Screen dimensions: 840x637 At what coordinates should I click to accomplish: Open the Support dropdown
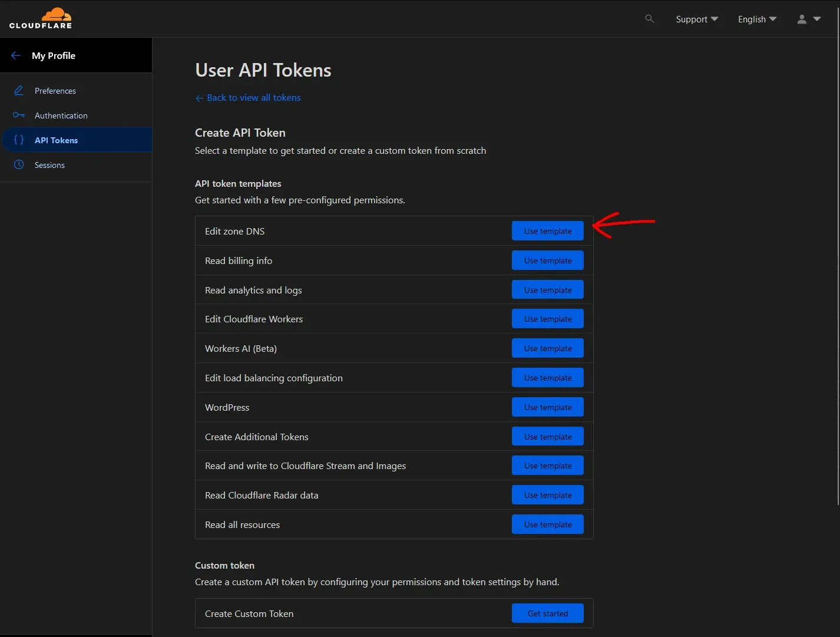click(x=696, y=19)
